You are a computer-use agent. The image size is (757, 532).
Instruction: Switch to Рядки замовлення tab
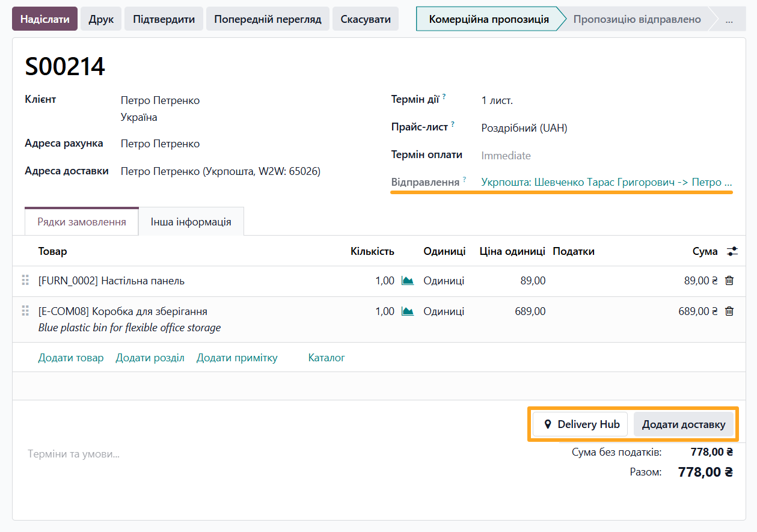[x=82, y=222]
